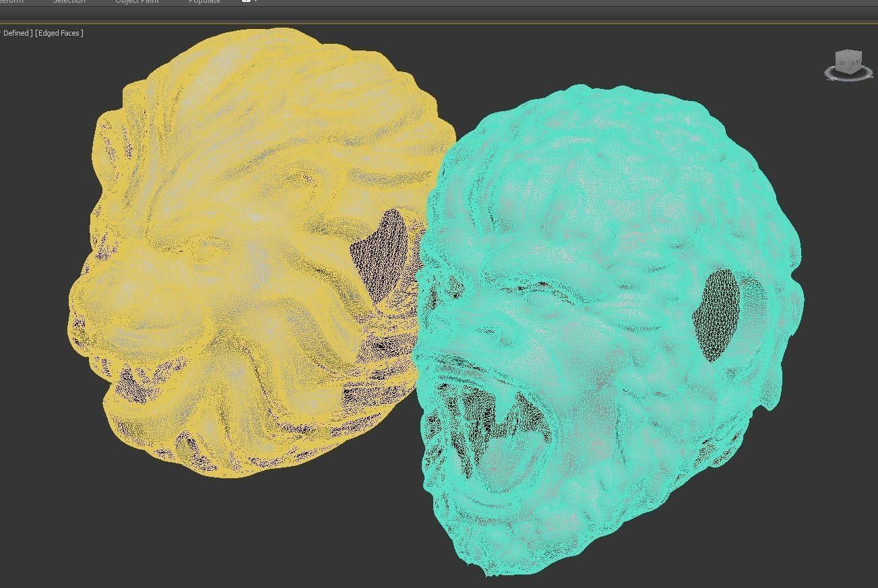Expand the ribbon options dropdown arrow
The width and height of the screenshot is (878, 588).
pyautogui.click(x=256, y=1)
